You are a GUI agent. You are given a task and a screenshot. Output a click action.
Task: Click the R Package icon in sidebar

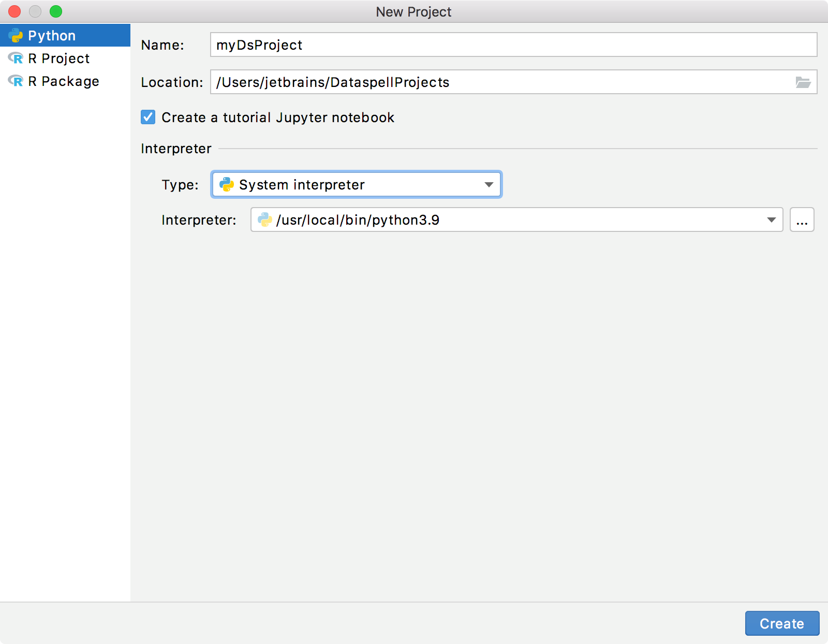click(15, 81)
